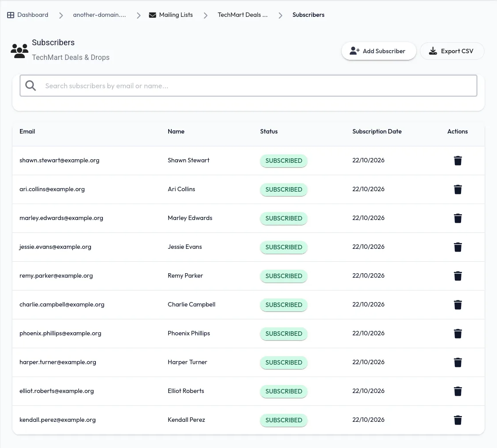Export subscribers as CSV
The height and width of the screenshot is (448, 497).
(452, 51)
